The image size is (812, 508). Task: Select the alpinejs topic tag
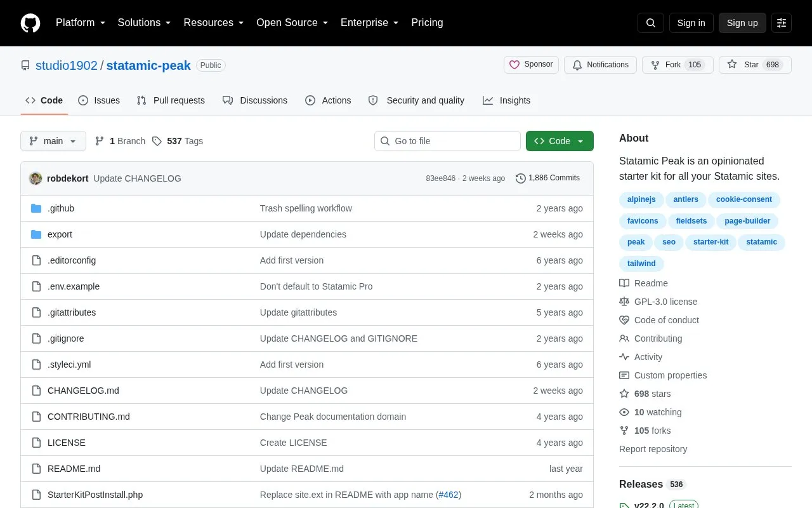coord(641,199)
